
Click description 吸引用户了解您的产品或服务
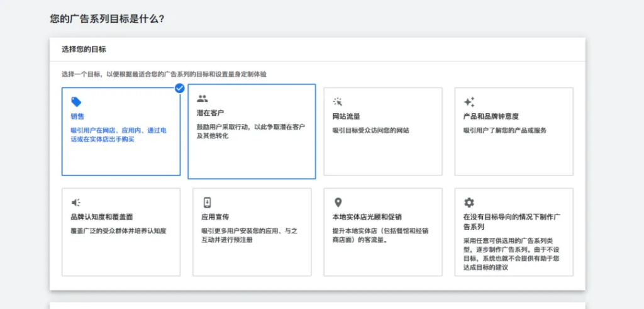pos(505,131)
